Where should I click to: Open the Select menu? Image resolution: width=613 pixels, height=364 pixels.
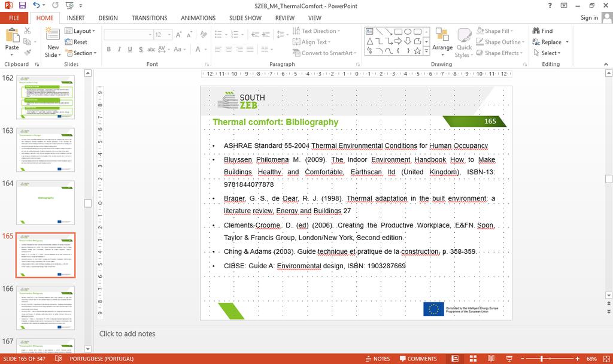547,53
